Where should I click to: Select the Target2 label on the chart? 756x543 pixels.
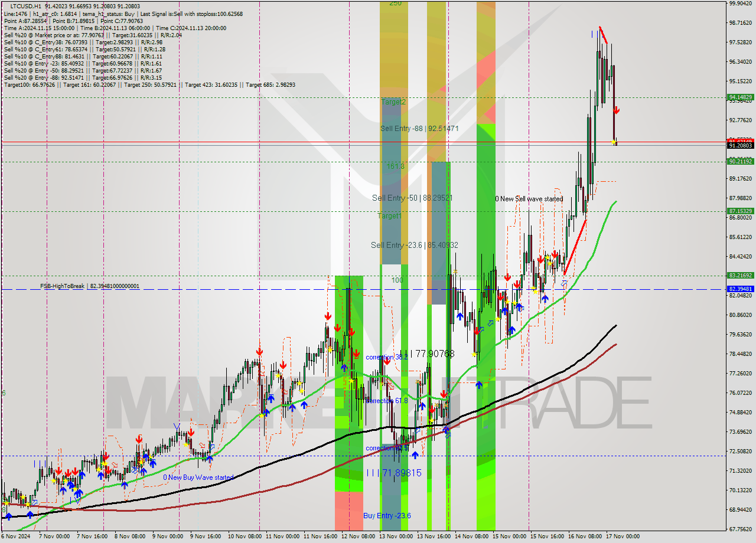pos(393,102)
